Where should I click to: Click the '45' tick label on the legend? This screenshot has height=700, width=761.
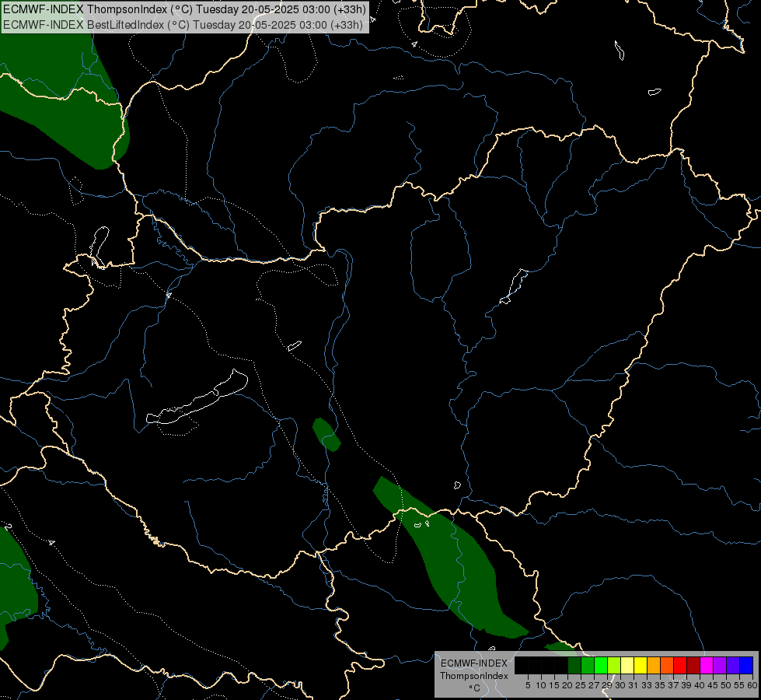coord(713,685)
